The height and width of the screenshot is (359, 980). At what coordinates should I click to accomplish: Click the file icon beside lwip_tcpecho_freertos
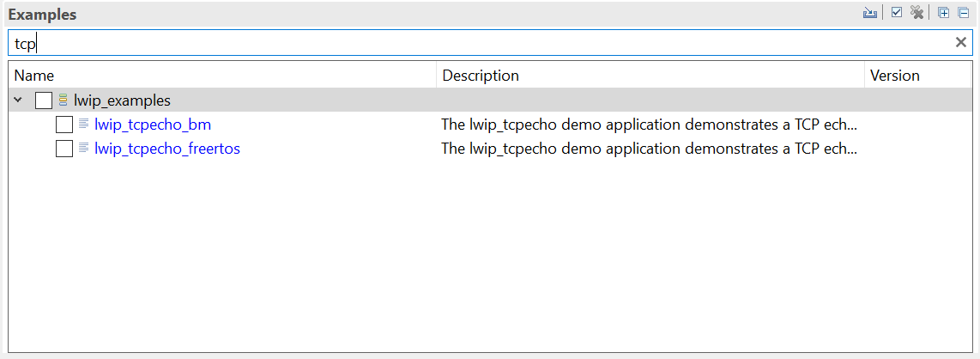point(84,149)
